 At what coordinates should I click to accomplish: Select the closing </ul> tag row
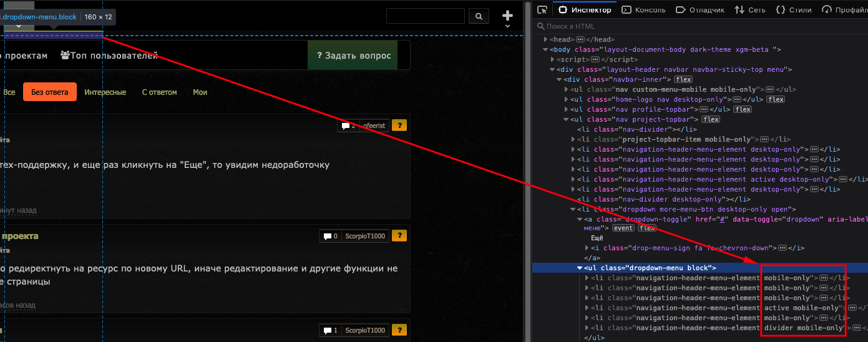click(x=700, y=338)
